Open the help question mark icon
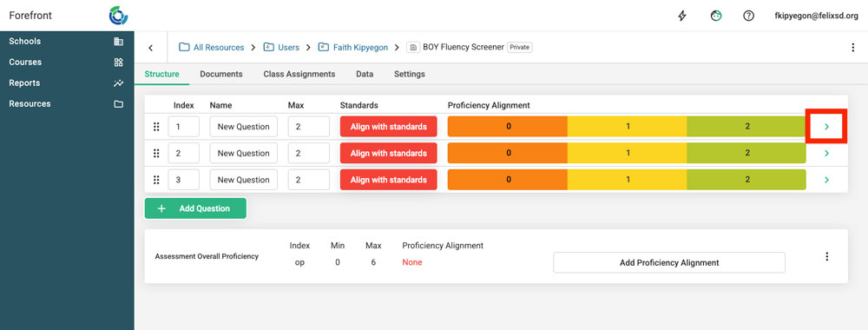 [x=748, y=16]
